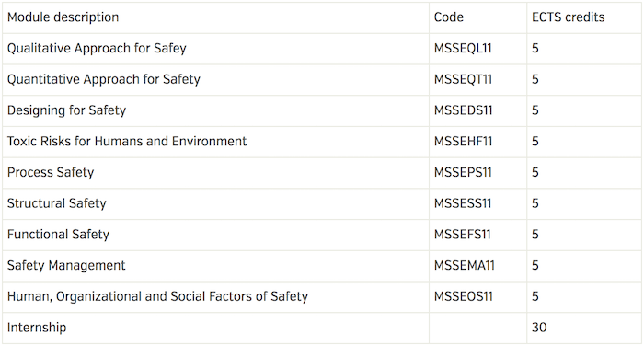Select the Structural Safety module
The height and width of the screenshot is (346, 644).
[57, 203]
